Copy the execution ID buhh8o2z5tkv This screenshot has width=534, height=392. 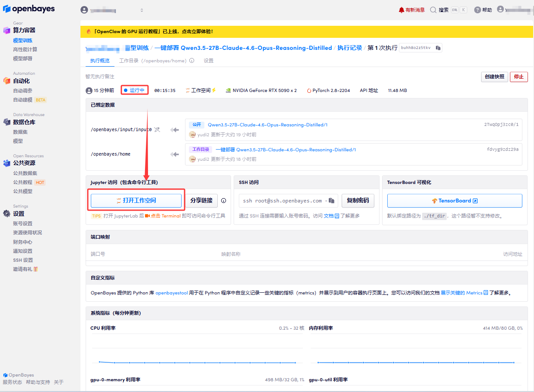point(438,48)
